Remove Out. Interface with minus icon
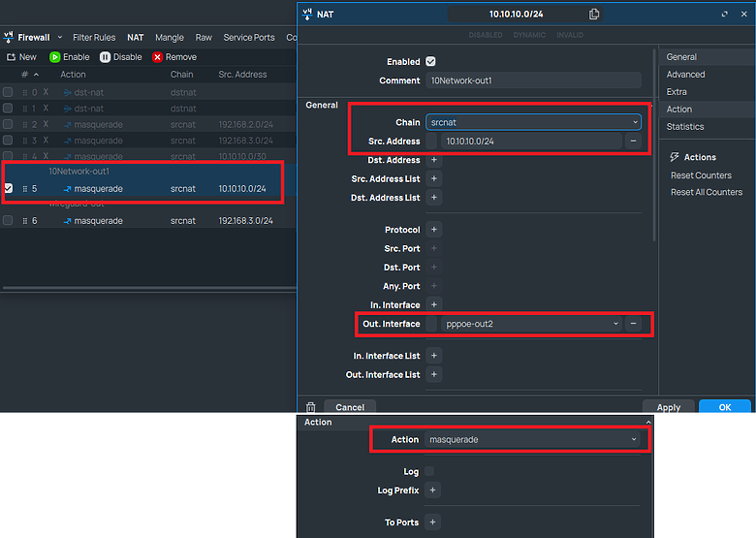 tap(633, 324)
